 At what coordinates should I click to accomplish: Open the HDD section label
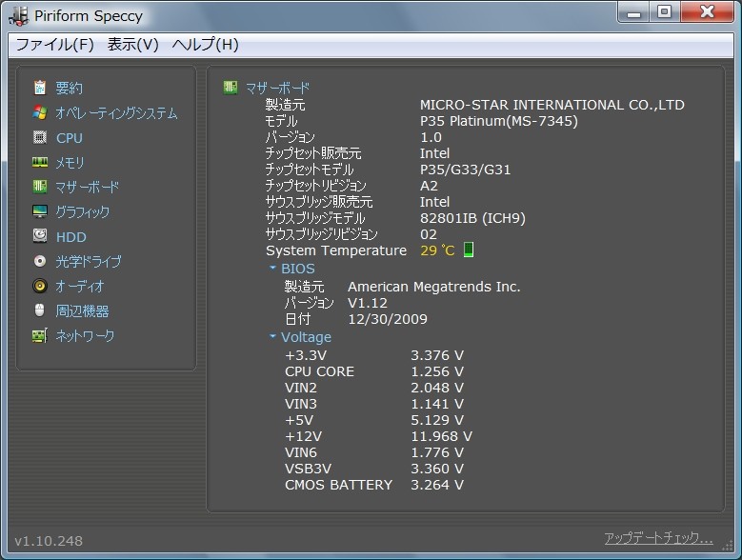(x=71, y=237)
